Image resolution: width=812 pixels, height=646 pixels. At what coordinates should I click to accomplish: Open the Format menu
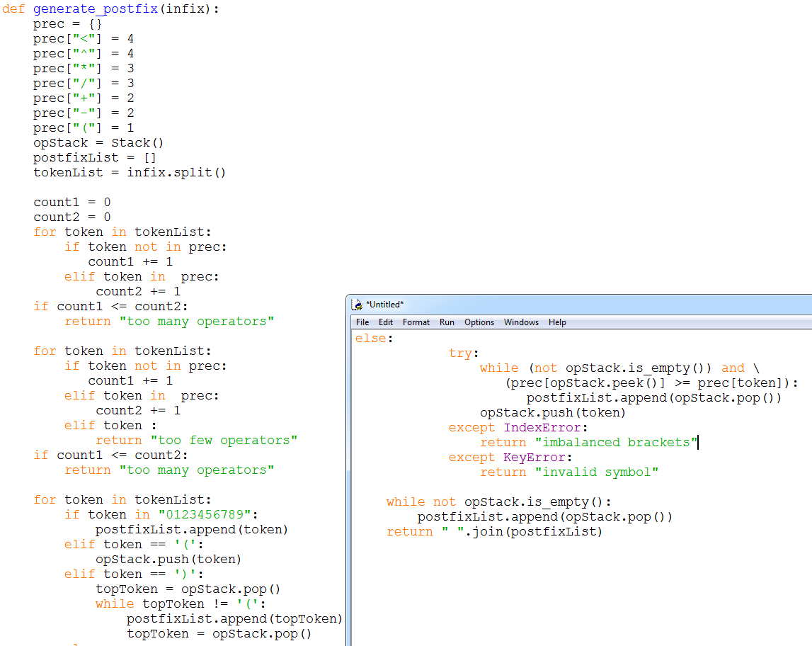click(416, 322)
